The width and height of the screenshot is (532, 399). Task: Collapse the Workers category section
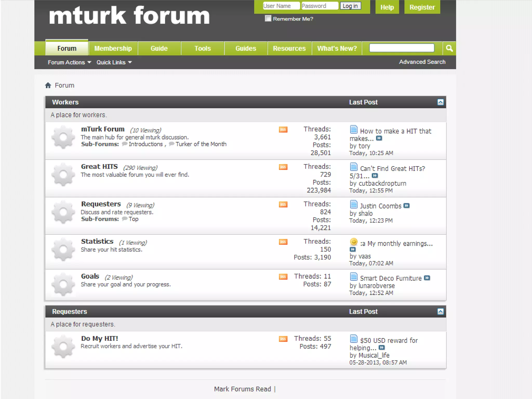point(440,102)
